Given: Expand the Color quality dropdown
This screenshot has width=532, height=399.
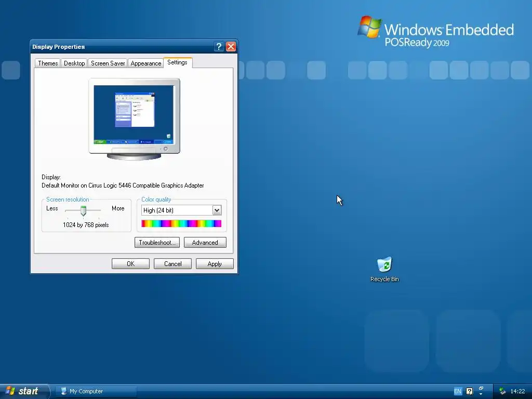Looking at the screenshot, I should pos(217,210).
